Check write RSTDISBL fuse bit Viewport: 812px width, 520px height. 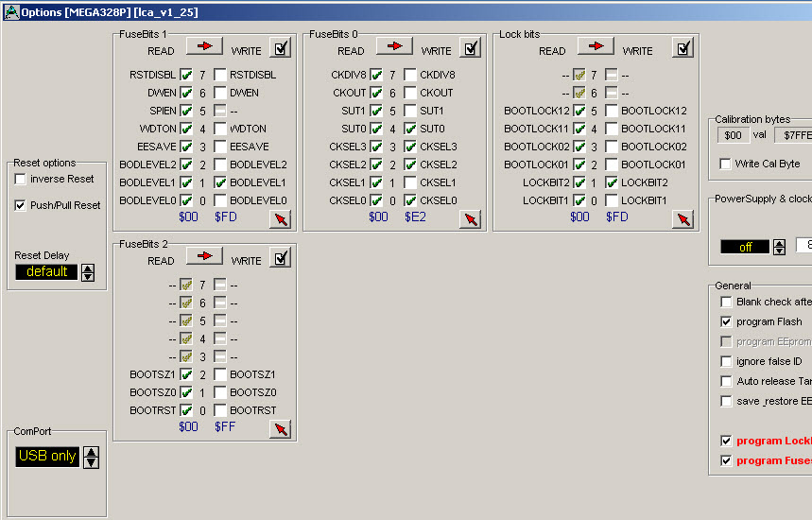pos(220,75)
